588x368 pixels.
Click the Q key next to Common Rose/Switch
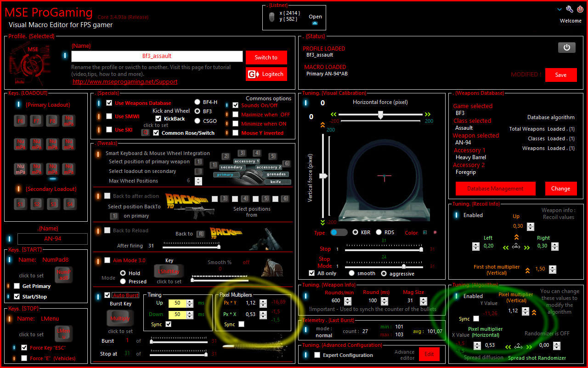(x=145, y=132)
